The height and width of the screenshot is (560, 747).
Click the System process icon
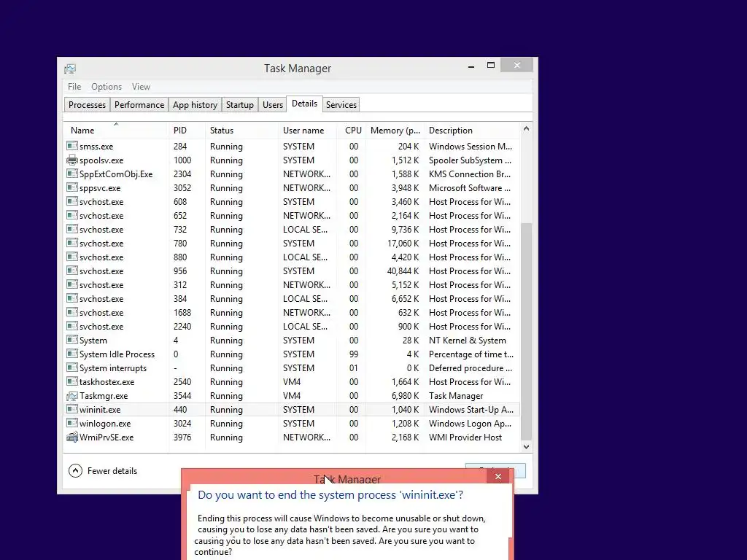click(72, 340)
